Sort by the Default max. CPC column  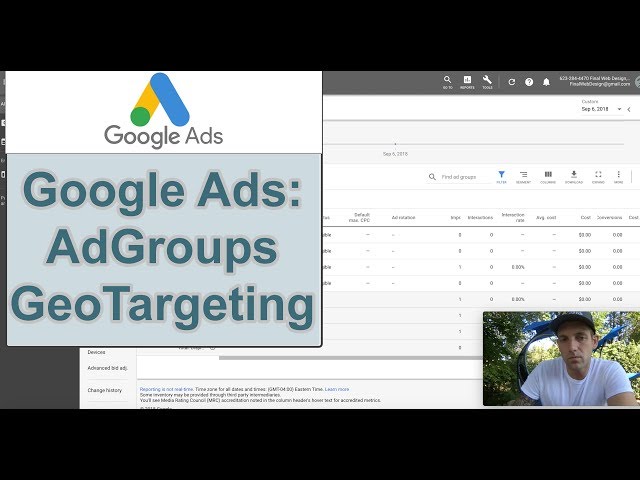coord(359,218)
